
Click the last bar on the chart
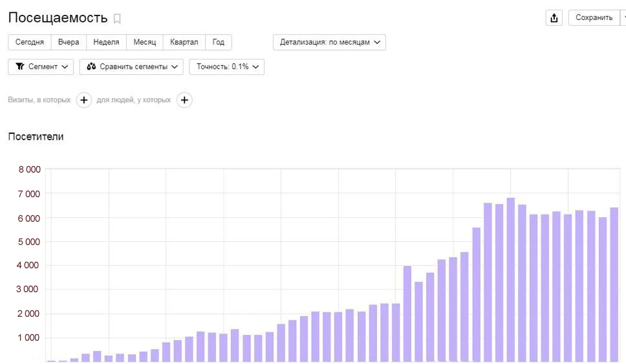(614, 284)
